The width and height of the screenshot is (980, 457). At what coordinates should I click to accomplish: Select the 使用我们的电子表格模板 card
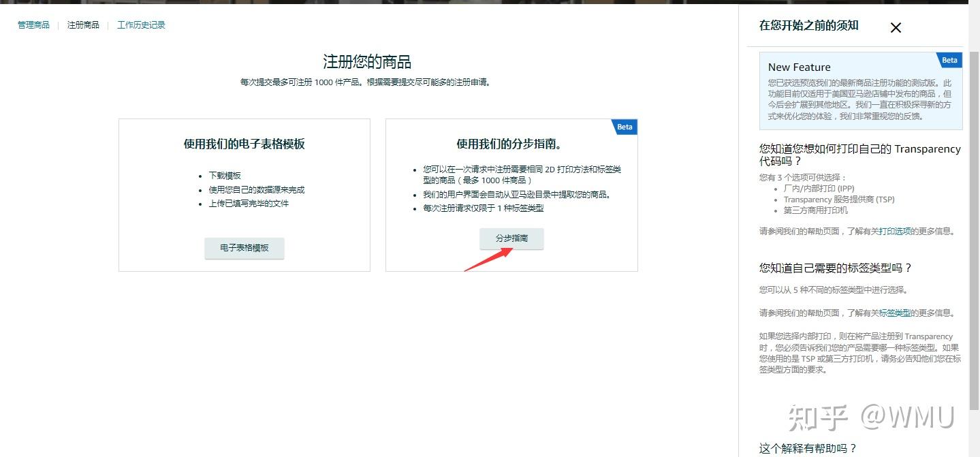tap(244, 195)
